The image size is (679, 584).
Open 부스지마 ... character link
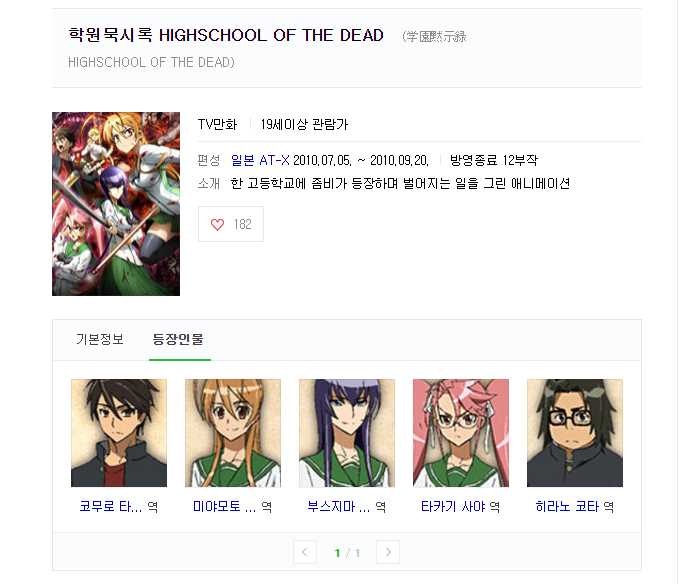point(339,506)
